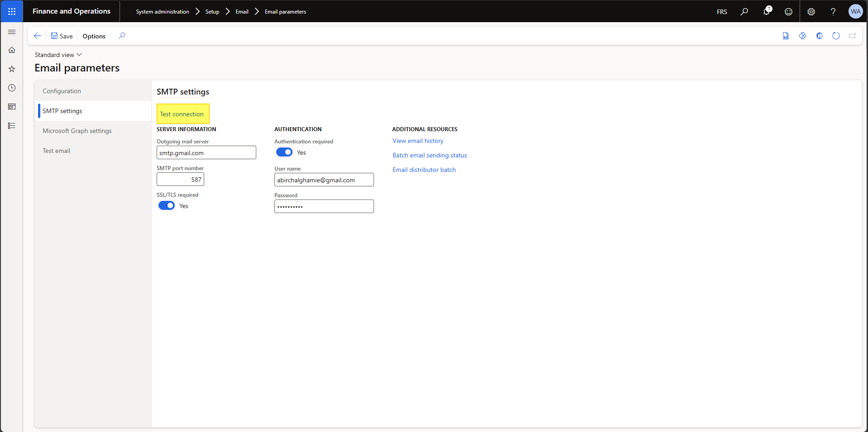The image size is (868, 432).
Task: Select the Test email tab
Action: (93, 151)
